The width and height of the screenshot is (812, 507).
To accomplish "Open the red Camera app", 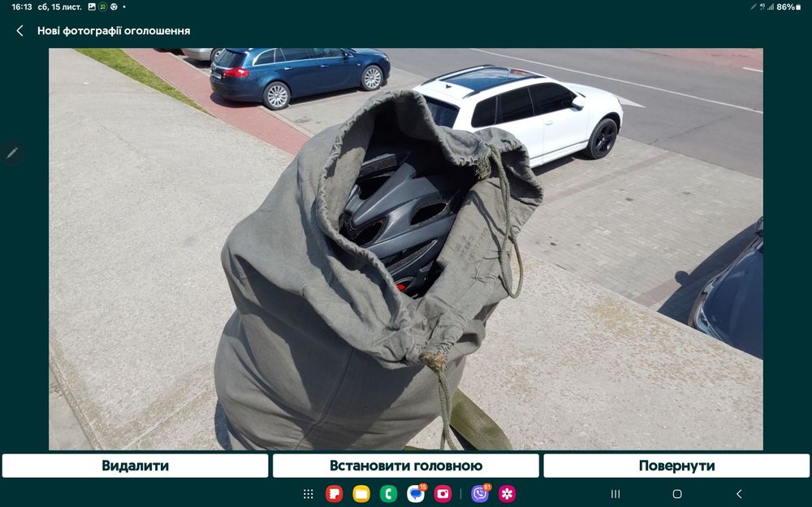I will [x=443, y=494].
